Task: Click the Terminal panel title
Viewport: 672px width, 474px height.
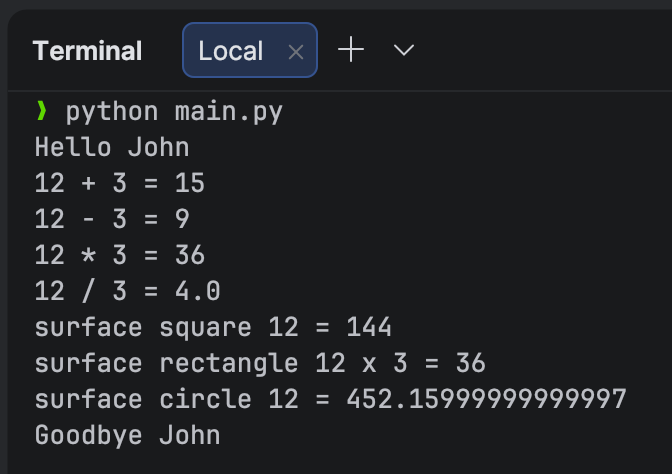Action: coord(87,51)
